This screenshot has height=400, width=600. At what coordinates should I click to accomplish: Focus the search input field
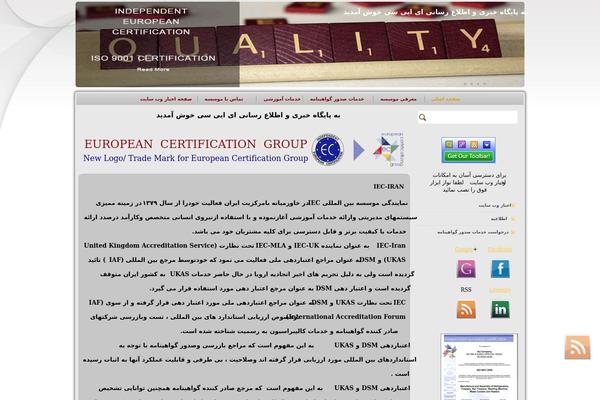pos(468,118)
